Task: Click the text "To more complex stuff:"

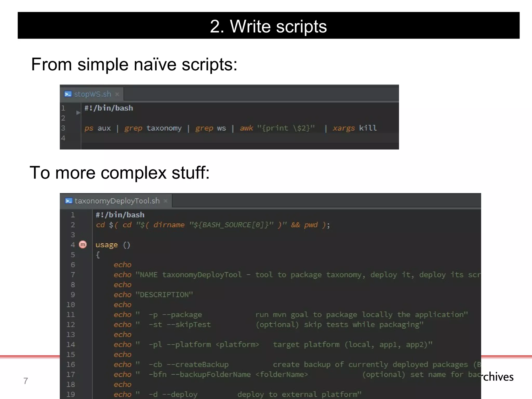Action: click(119, 173)
